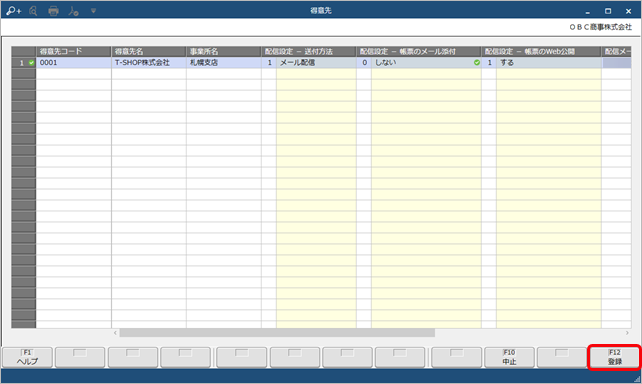
Task: Select the cell with code 0001
Action: tap(74, 63)
